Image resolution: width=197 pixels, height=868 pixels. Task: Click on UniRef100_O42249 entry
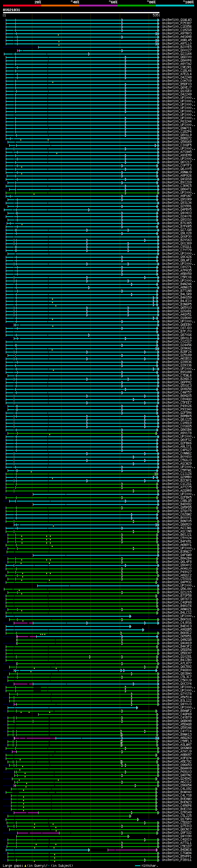click(177, 94)
